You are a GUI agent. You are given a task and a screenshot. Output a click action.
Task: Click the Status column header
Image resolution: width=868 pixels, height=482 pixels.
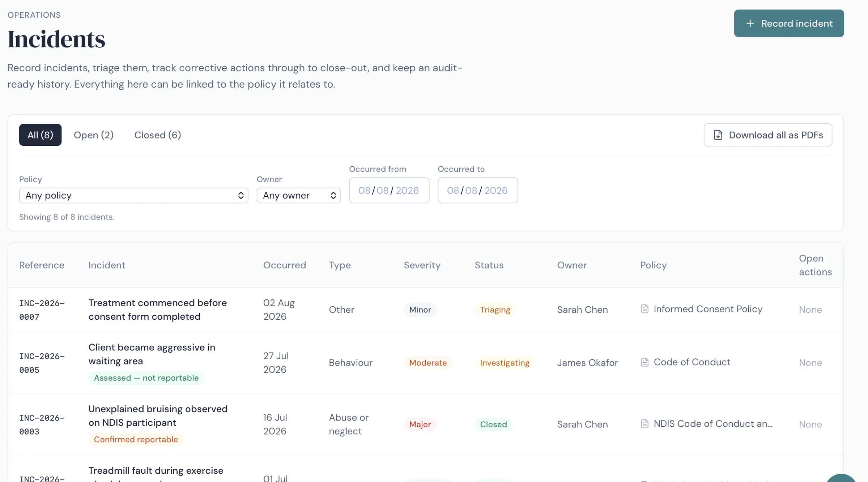(489, 265)
